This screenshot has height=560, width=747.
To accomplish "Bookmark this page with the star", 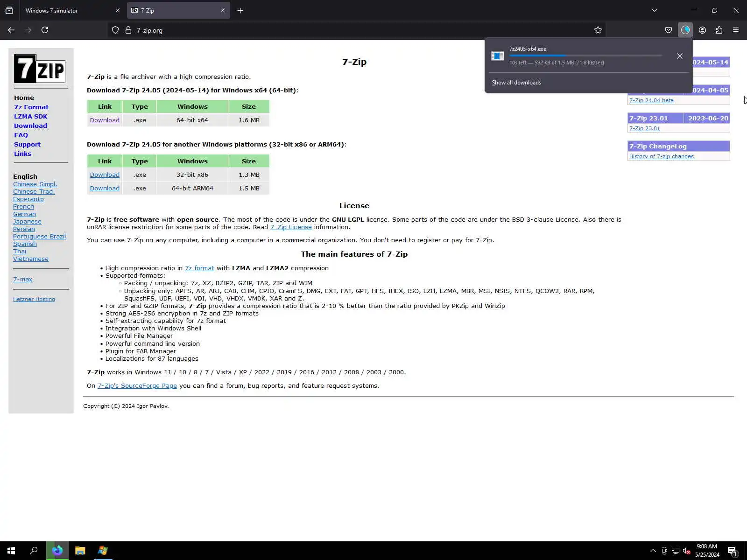I will coord(598,30).
